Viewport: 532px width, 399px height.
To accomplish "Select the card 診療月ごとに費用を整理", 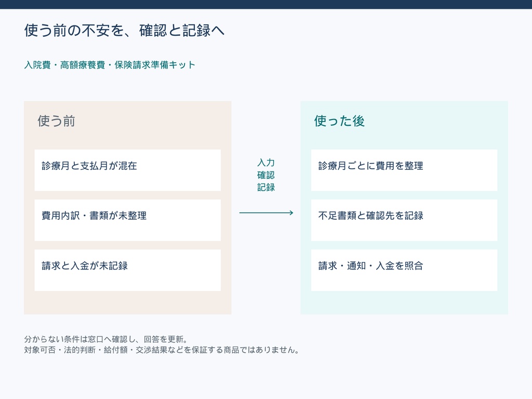I will tap(404, 170).
